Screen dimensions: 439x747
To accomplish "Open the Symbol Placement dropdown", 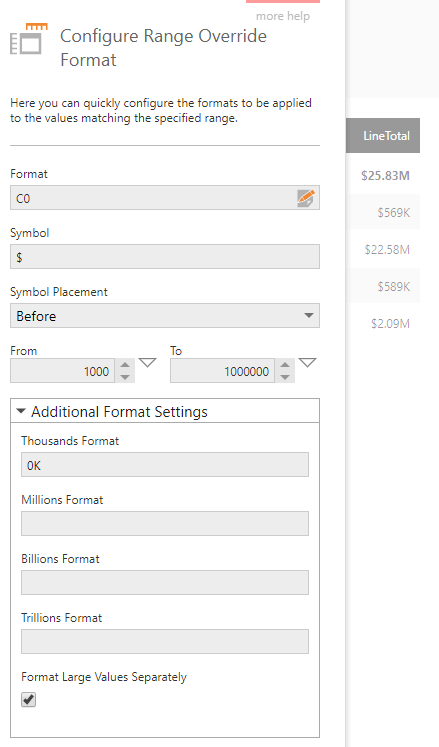I will [165, 315].
